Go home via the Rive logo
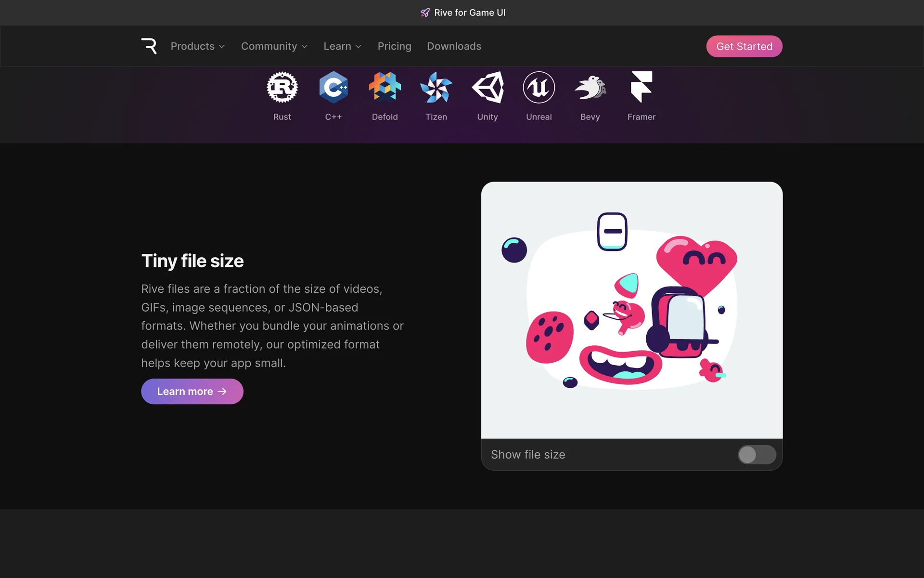 149,46
